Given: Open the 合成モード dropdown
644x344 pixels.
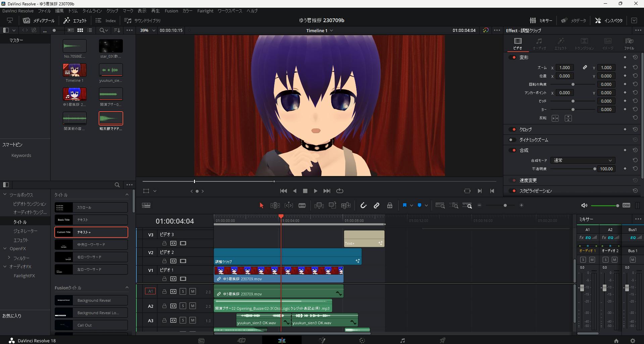Looking at the screenshot, I should click(x=582, y=160).
